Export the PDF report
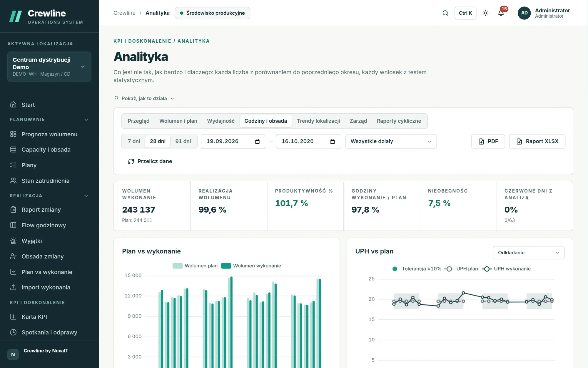Viewport: 588px width, 368px height. tap(488, 142)
